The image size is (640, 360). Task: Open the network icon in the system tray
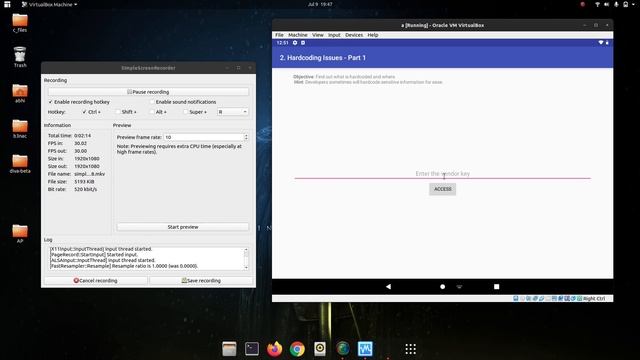(x=597, y=4)
